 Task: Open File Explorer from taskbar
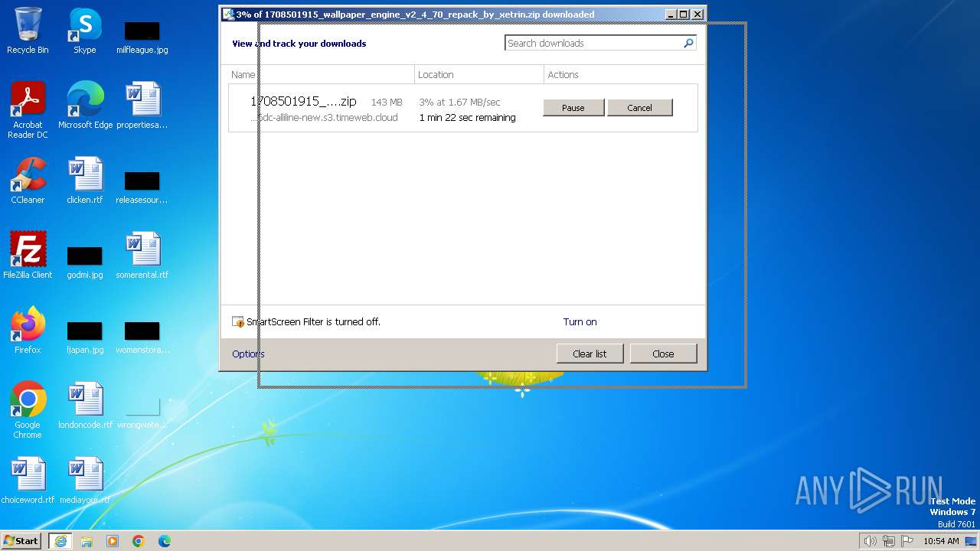click(87, 540)
